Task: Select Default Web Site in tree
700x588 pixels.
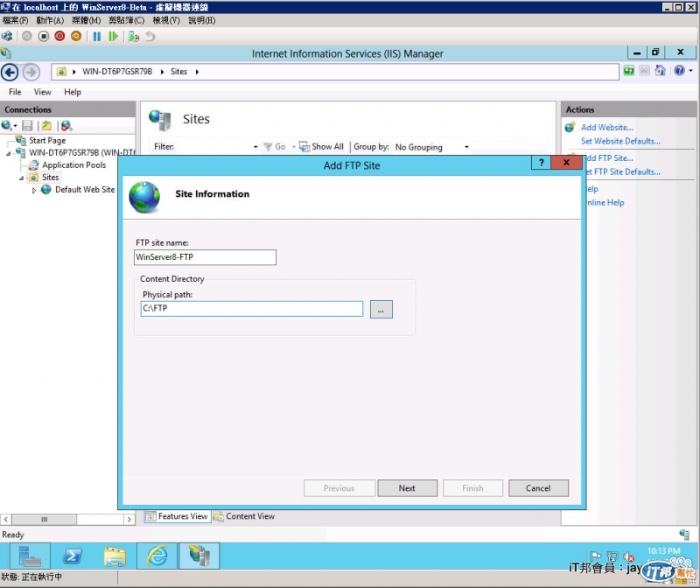Action: click(84, 190)
